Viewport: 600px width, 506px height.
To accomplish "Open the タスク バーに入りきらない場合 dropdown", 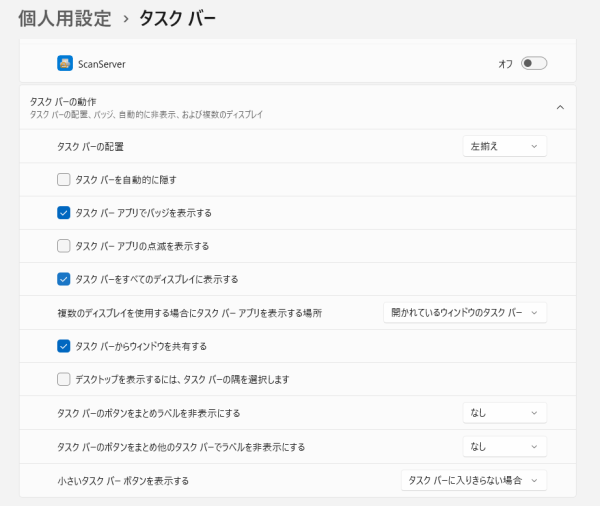I will click(x=473, y=481).
